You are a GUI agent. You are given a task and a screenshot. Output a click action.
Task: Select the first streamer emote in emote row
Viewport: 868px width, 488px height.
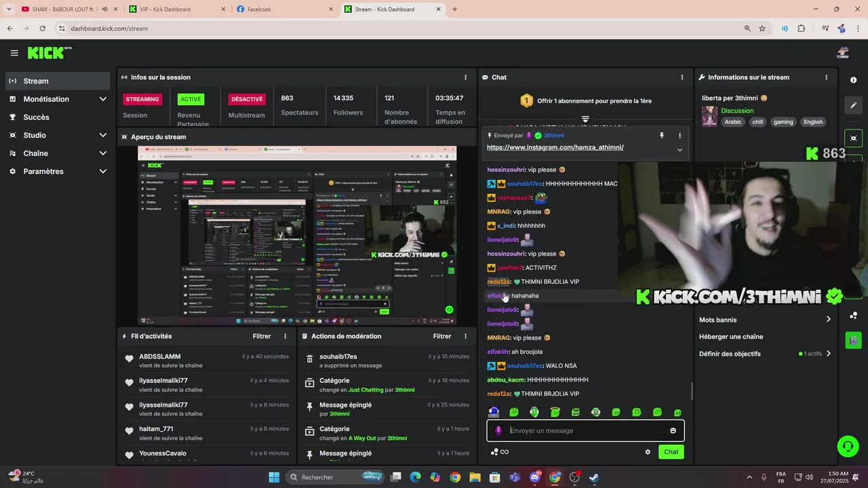(494, 412)
